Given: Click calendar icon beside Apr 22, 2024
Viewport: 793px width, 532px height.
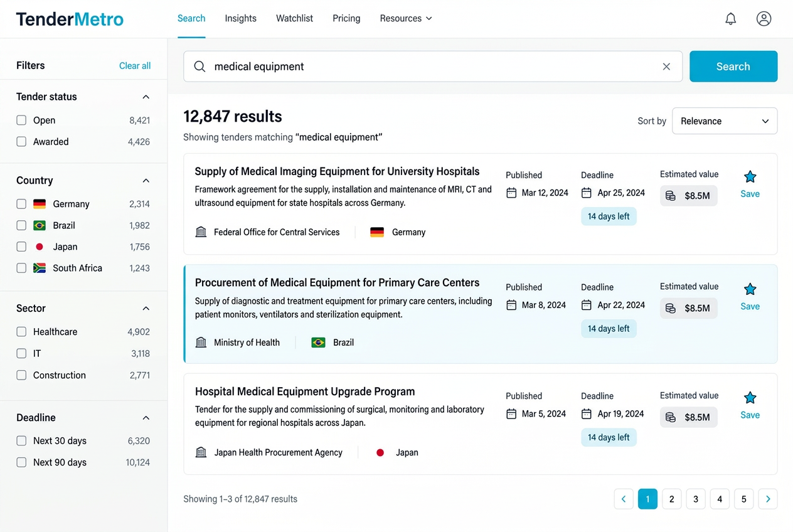Looking at the screenshot, I should tap(587, 305).
